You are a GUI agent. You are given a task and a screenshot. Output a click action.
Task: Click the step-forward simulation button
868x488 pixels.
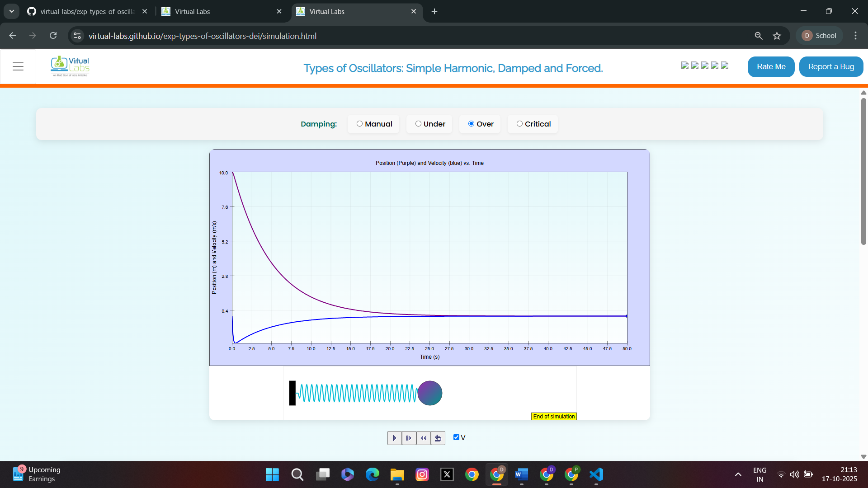tap(409, 438)
